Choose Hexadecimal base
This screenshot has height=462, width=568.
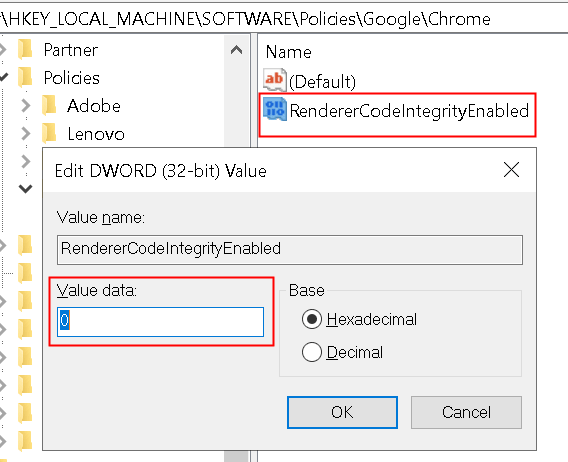point(312,319)
